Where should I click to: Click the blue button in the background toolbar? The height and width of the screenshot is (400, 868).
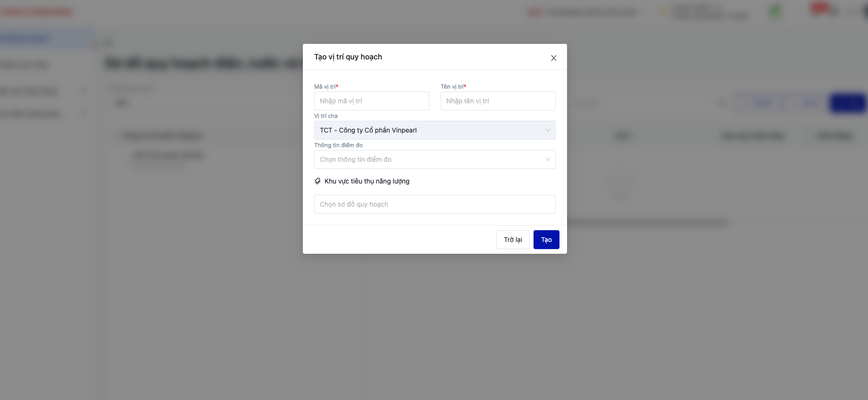[x=847, y=103]
